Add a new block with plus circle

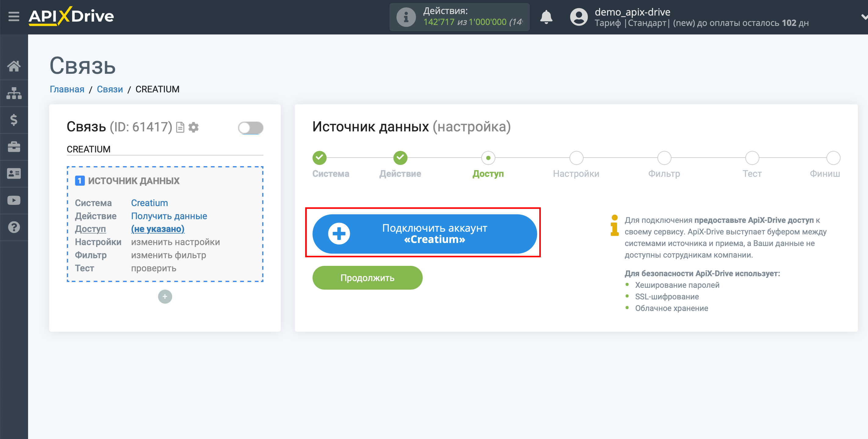pos(165,297)
